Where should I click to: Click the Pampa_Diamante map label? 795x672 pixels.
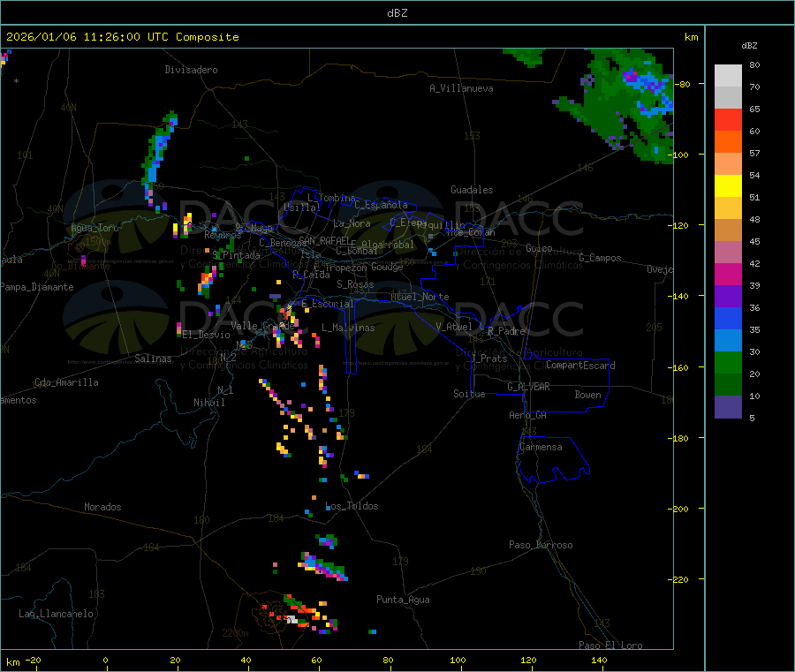tap(37, 287)
